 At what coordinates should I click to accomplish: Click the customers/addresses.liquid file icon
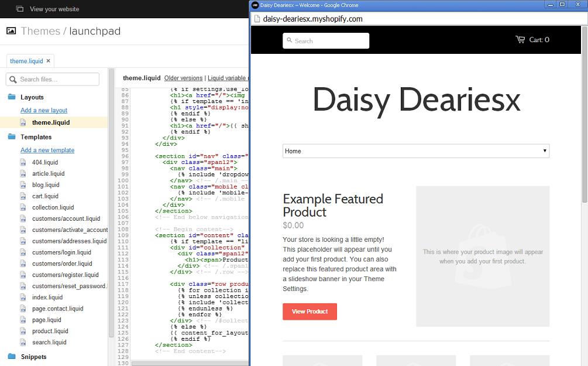click(x=23, y=241)
